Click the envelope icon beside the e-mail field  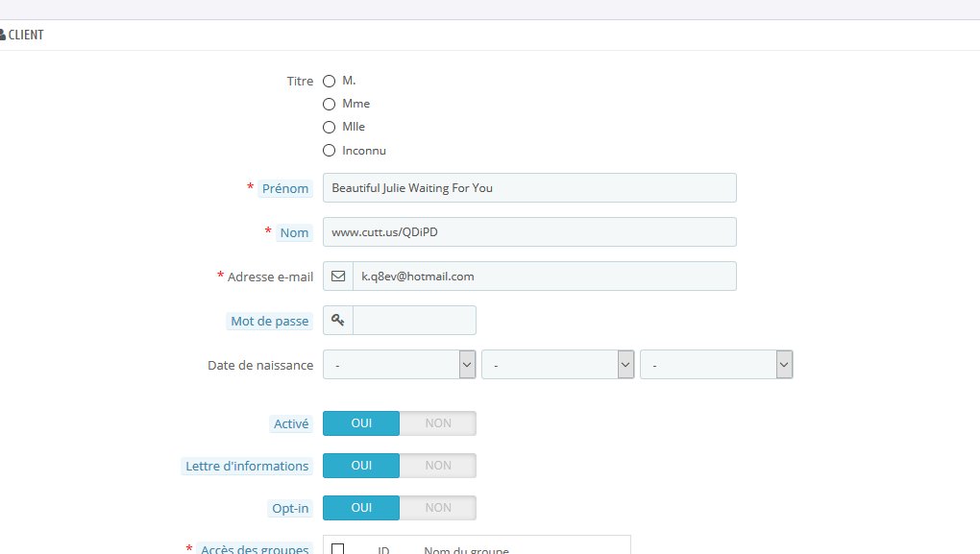(338, 277)
